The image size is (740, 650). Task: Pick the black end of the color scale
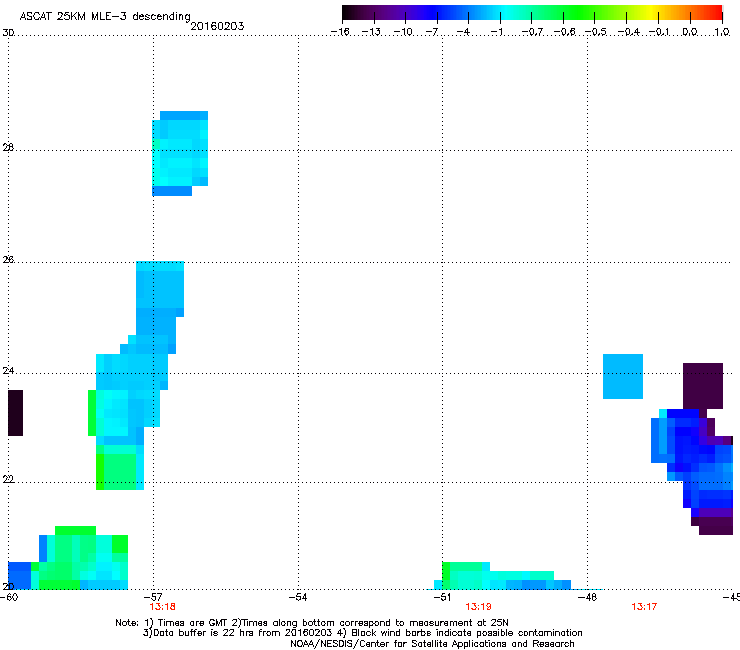347,12
